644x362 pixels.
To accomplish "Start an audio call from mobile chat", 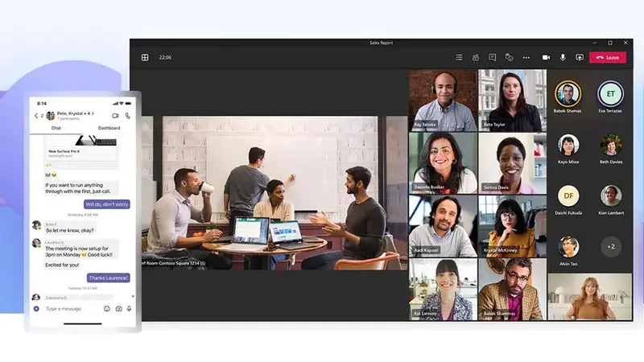I will (128, 116).
